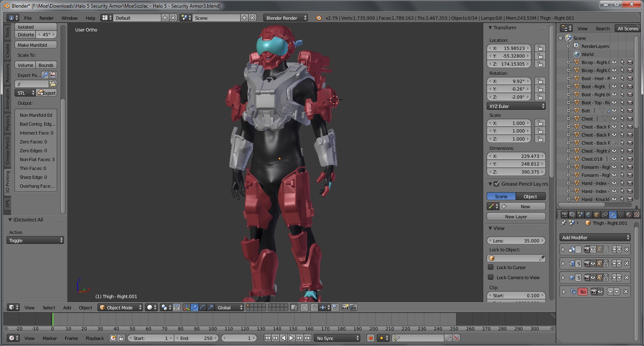Viewport: 644px width, 346px height.
Task: Click the play animation button in timeline
Action: (291, 338)
